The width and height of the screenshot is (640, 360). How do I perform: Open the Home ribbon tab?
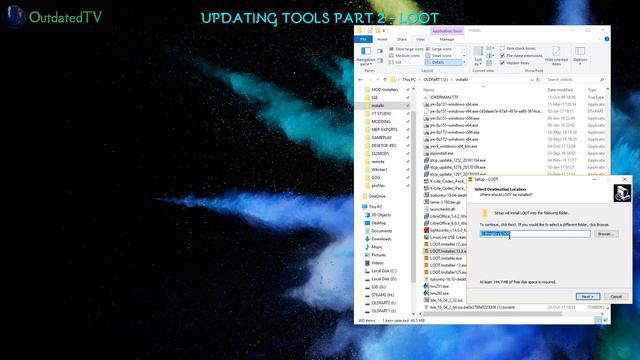click(x=382, y=39)
